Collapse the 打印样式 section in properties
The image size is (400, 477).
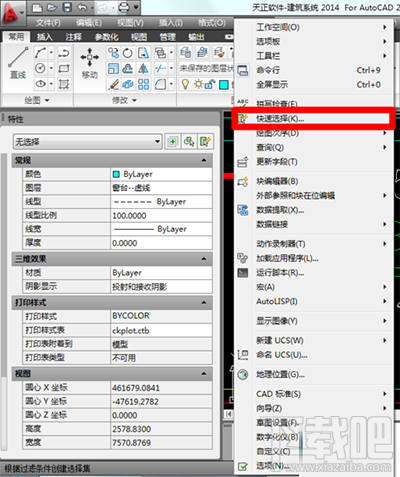[x=204, y=302]
